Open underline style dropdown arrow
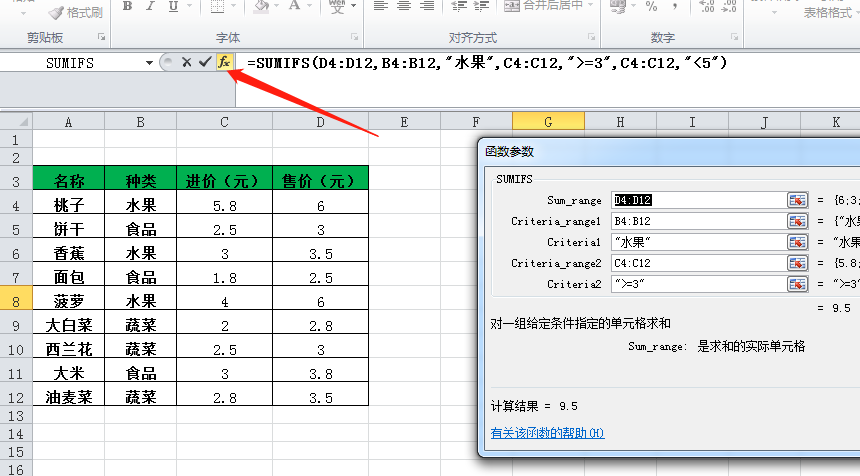The height and width of the screenshot is (476, 860). click(189, 7)
